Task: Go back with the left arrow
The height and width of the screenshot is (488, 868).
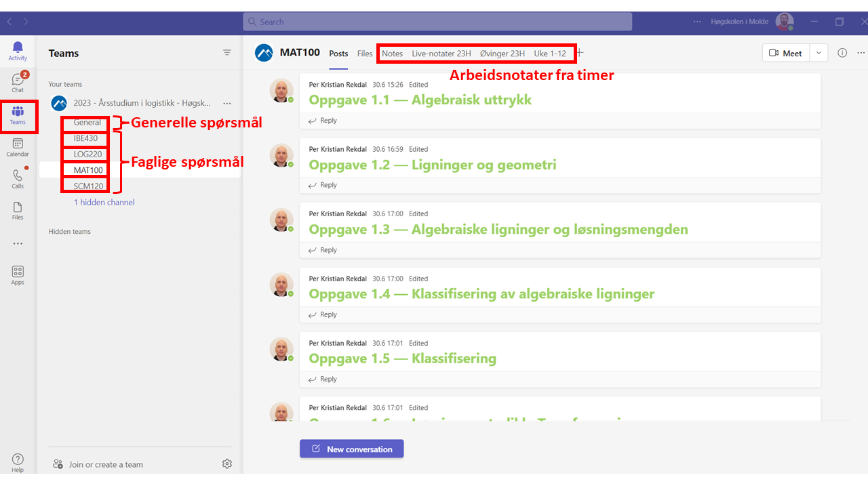Action: pyautogui.click(x=9, y=22)
